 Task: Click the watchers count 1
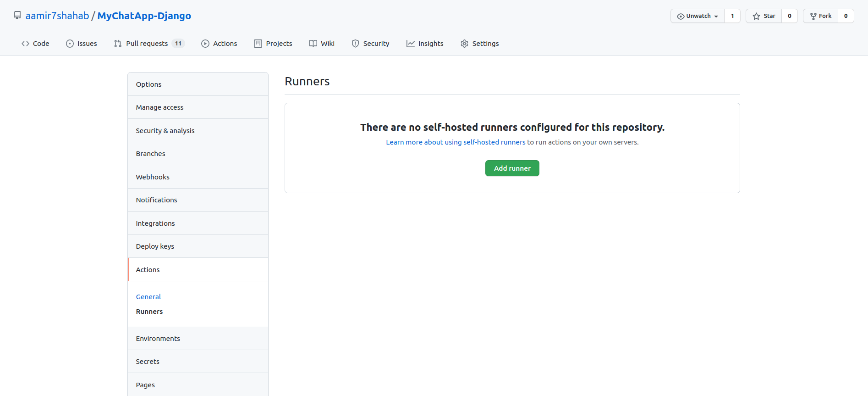732,16
